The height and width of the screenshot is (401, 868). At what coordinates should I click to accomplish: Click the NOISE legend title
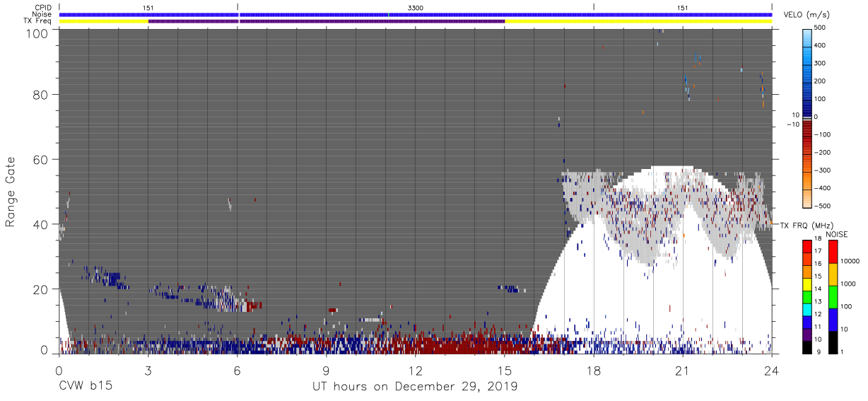(x=837, y=234)
